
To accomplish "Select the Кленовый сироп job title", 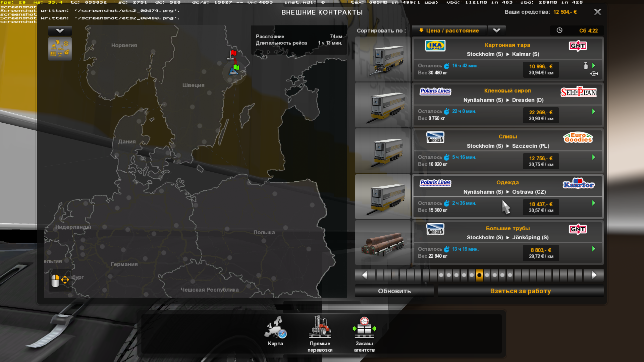I will pyautogui.click(x=507, y=90).
